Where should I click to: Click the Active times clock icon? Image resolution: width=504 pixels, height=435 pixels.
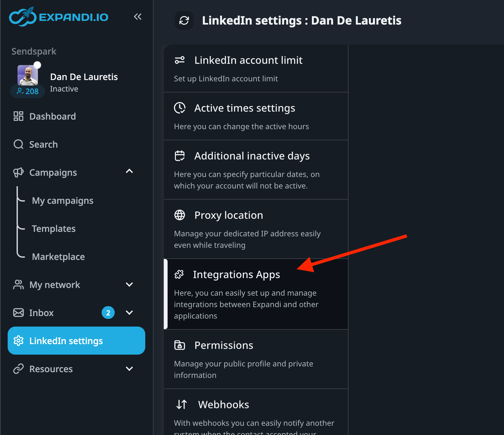coord(180,108)
